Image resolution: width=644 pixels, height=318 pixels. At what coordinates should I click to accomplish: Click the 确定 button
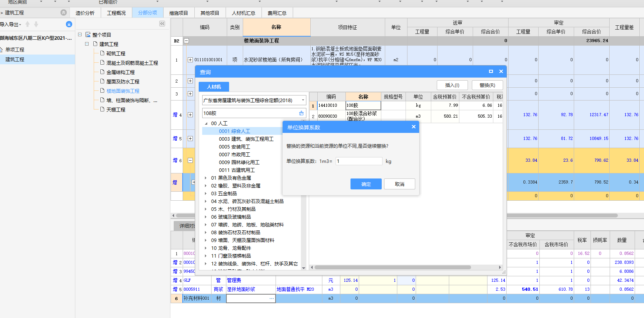(x=366, y=184)
